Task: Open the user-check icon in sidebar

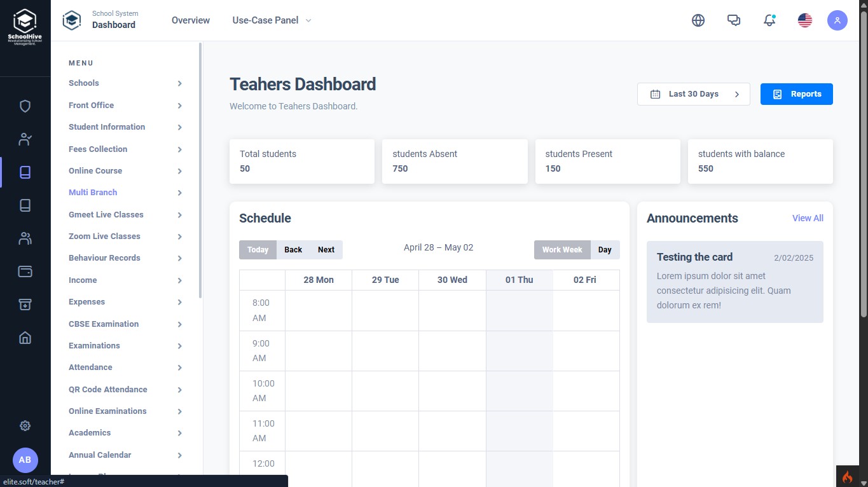Action: [25, 139]
